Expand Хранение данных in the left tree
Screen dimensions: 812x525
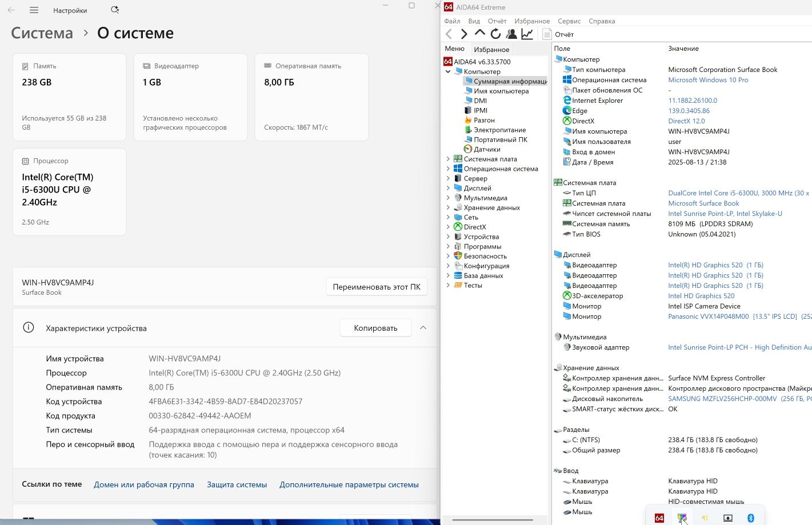[448, 207]
